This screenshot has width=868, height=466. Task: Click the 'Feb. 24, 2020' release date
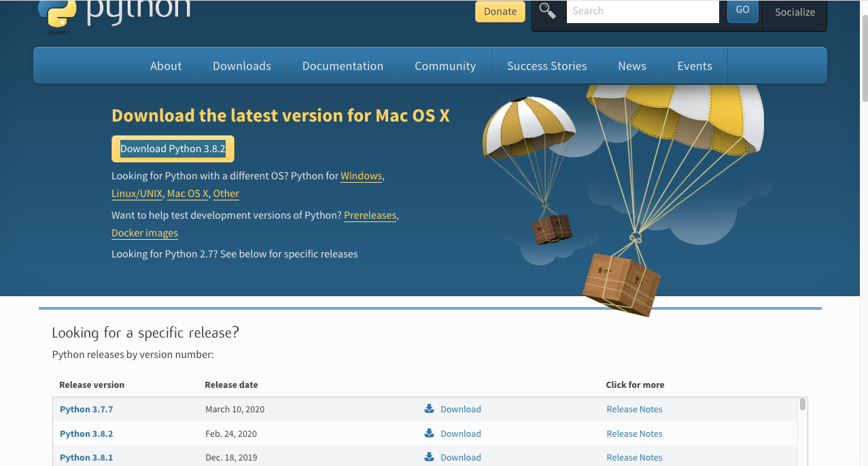tap(231, 433)
